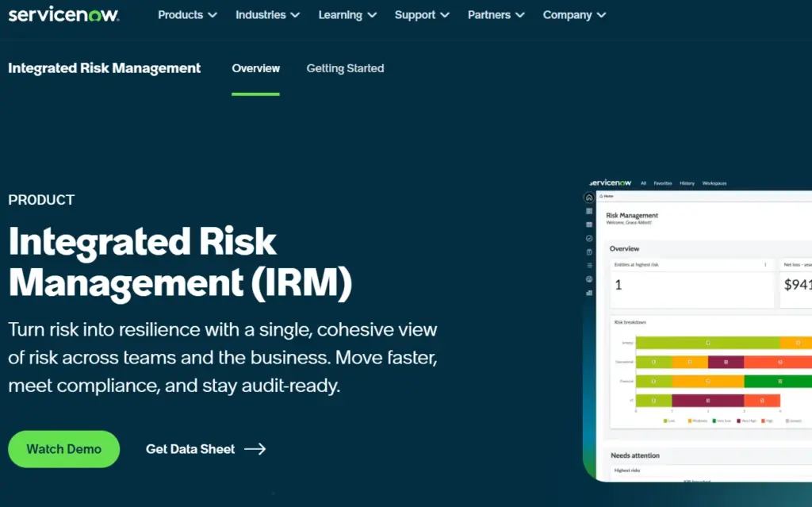Click the arrow icon beside Get Data Sheet
Screen dimensions: 812x507
[255, 449]
